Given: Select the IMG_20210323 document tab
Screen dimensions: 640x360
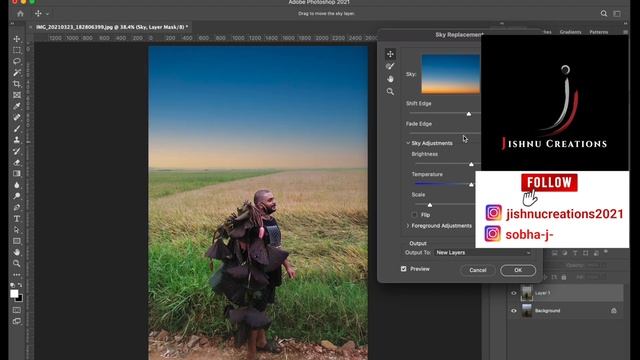Looking at the screenshot, I should pos(112,27).
